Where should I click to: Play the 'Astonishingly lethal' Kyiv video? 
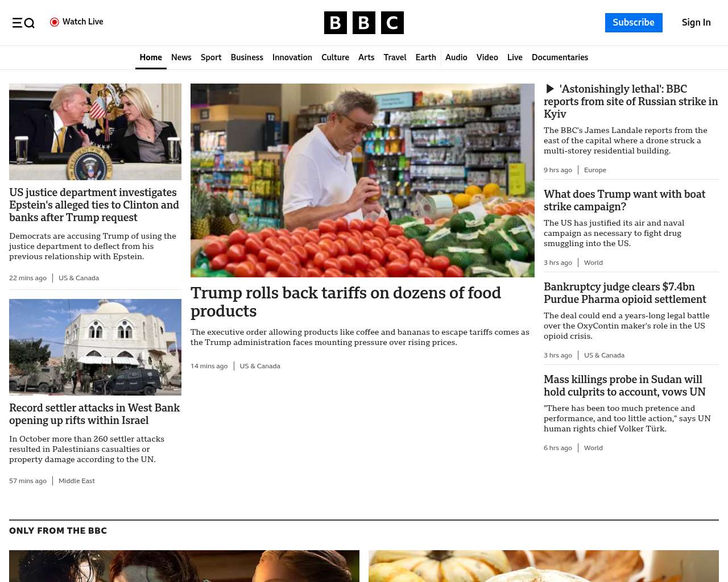(550, 89)
